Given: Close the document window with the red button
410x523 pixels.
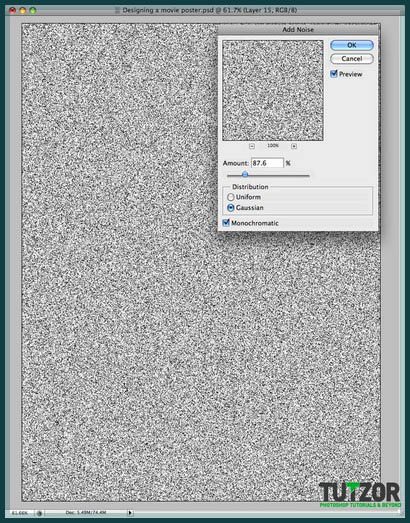Looking at the screenshot, I should pyautogui.click(x=13, y=11).
